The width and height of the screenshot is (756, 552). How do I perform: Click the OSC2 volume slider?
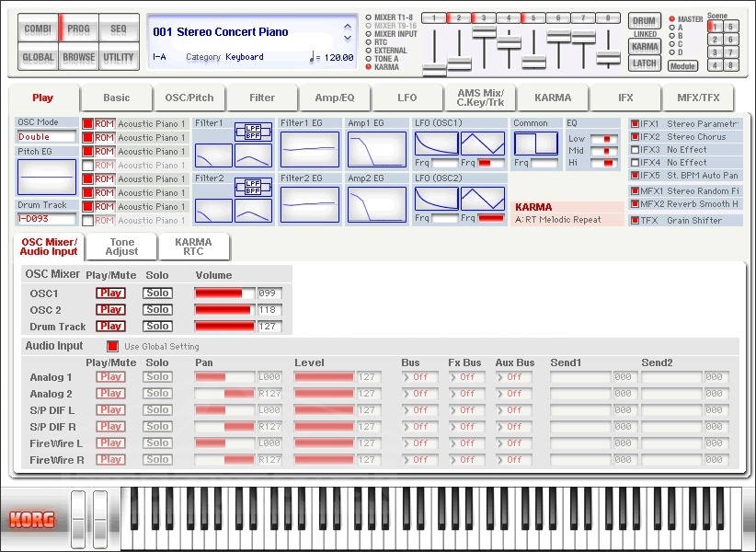[224, 310]
